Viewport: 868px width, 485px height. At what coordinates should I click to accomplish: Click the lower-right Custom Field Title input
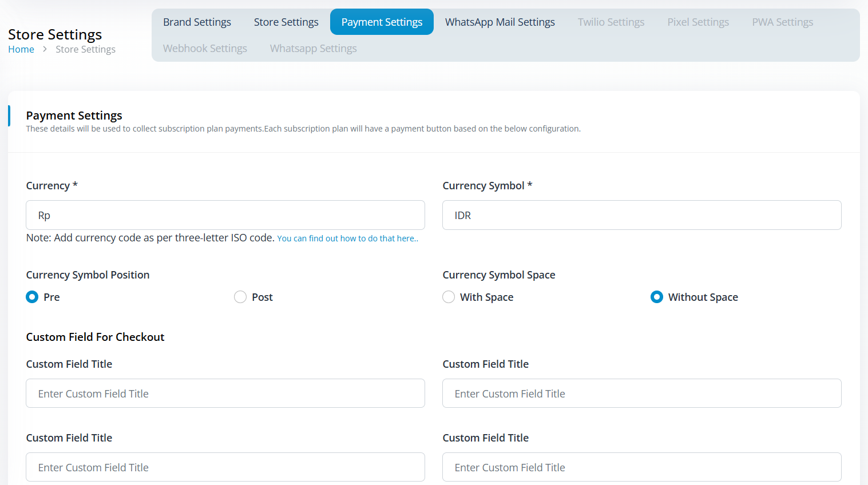click(642, 467)
